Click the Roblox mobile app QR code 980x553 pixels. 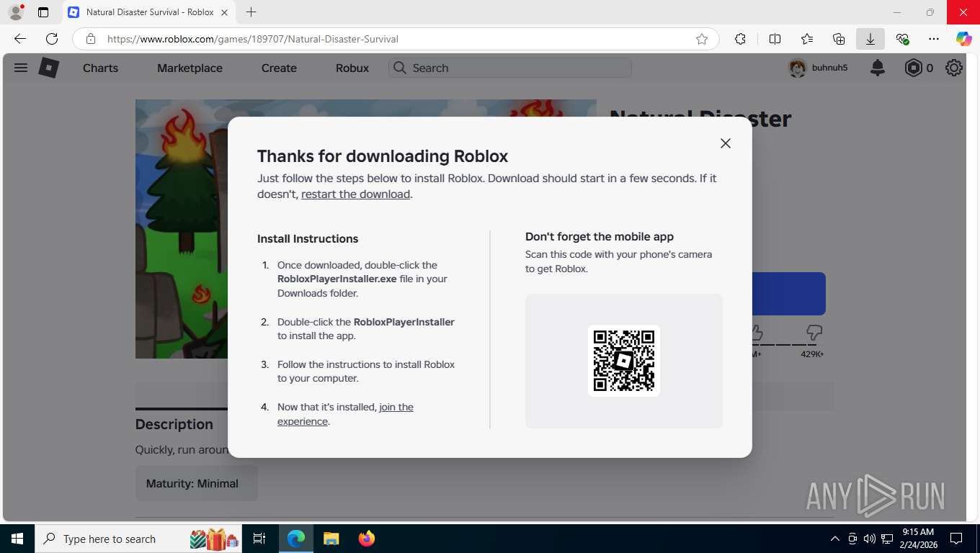coord(624,361)
